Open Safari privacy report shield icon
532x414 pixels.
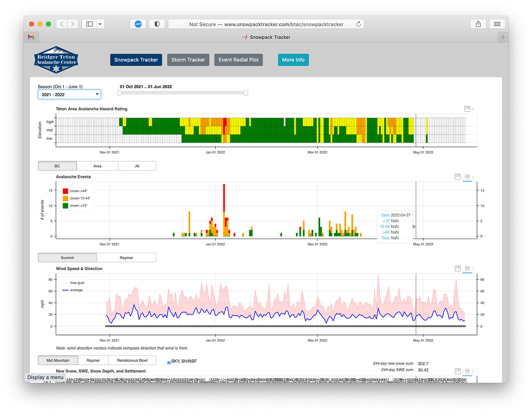click(156, 24)
